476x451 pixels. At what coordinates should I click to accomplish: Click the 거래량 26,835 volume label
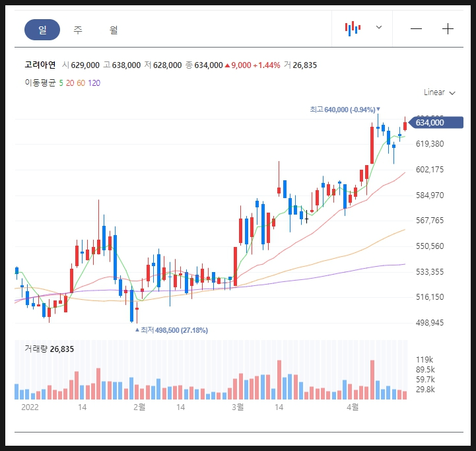[x=49, y=349]
